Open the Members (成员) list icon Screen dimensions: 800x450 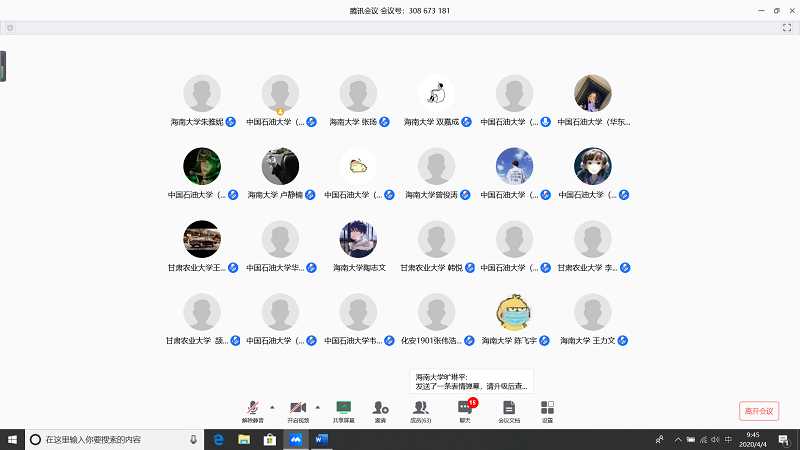[x=421, y=410]
